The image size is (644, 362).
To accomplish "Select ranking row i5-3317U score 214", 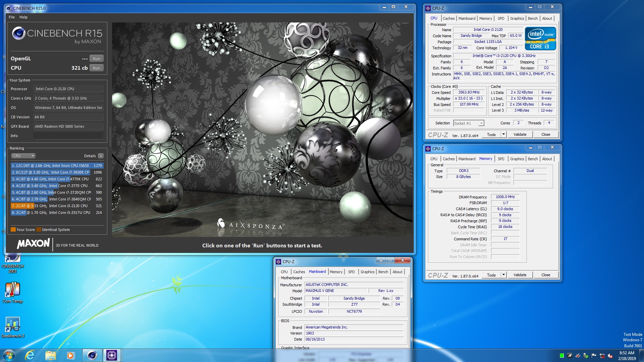I will [57, 213].
